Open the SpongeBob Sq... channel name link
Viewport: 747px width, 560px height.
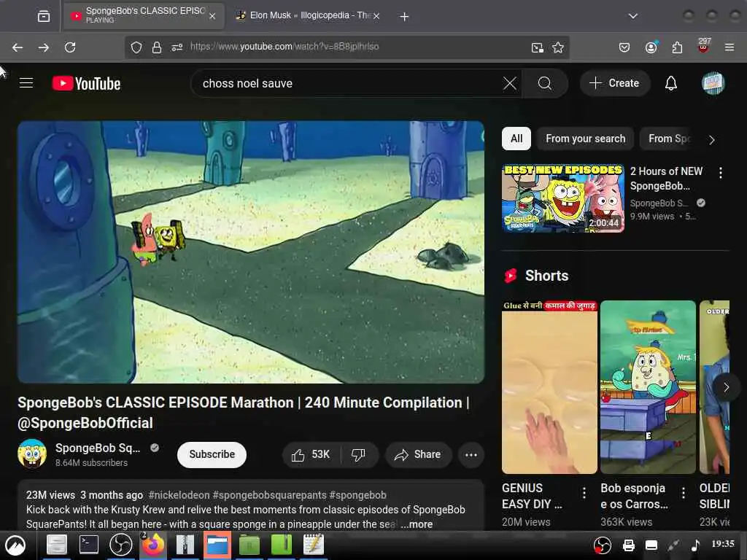point(98,448)
